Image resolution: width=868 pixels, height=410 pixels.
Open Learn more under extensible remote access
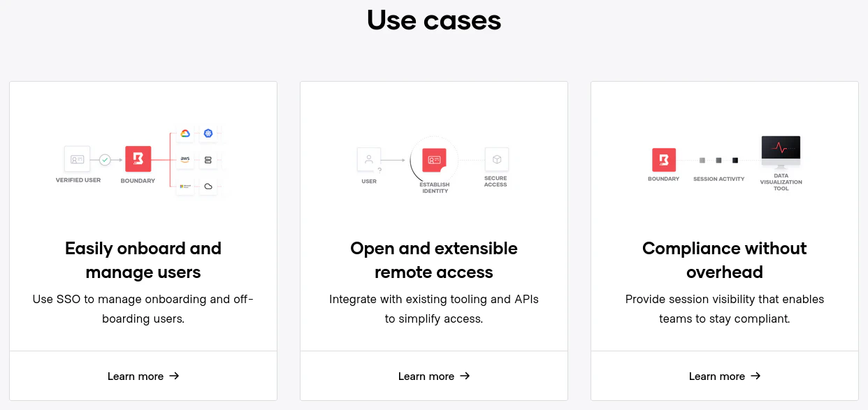[x=434, y=376]
